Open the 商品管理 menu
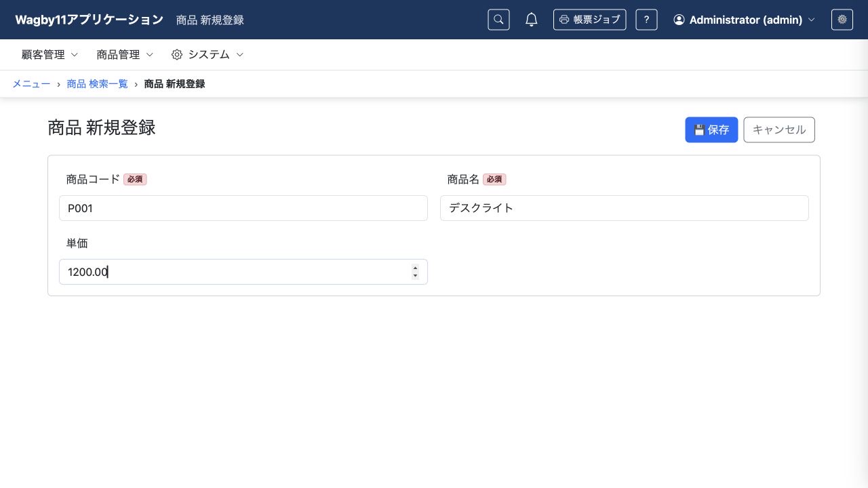This screenshot has width=868, height=488. 125,54
